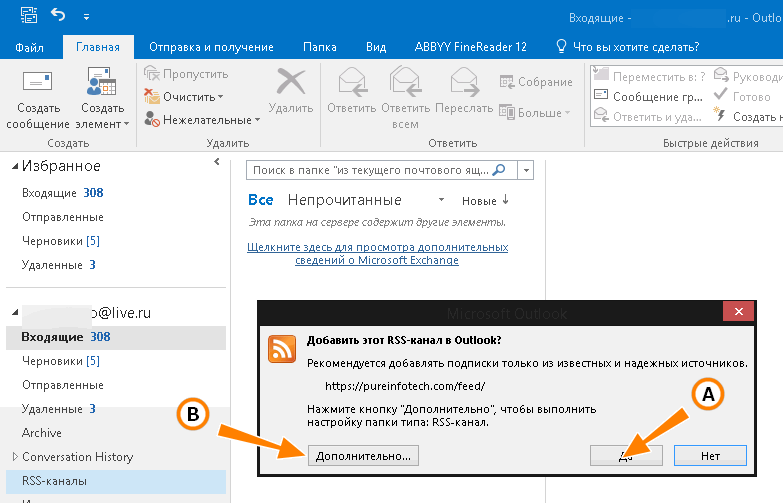Expand the Conversation History folder
The width and height of the screenshot is (783, 503).
(14, 457)
